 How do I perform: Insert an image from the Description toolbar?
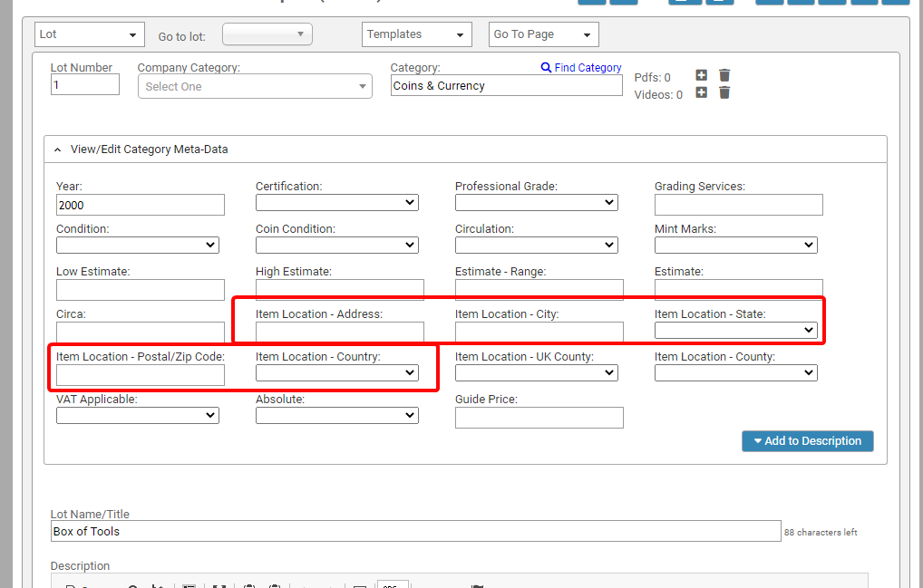pyautogui.click(x=477, y=585)
